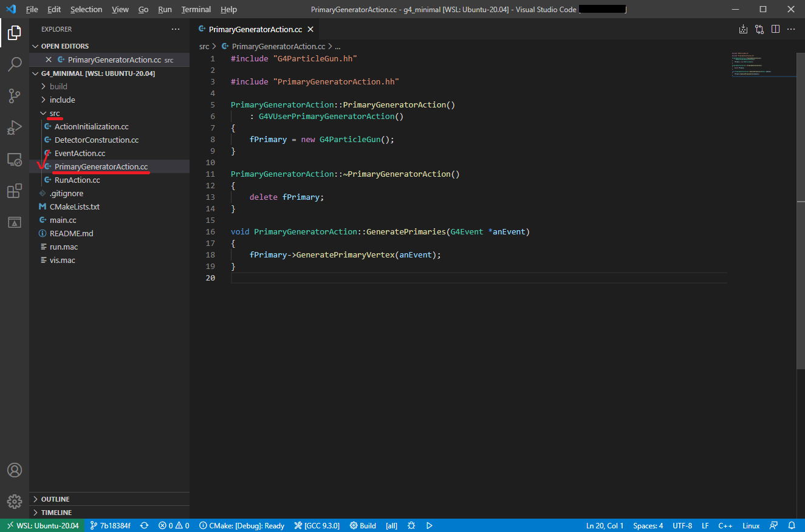
Task: Click the Accounts icon
Action: click(x=15, y=470)
